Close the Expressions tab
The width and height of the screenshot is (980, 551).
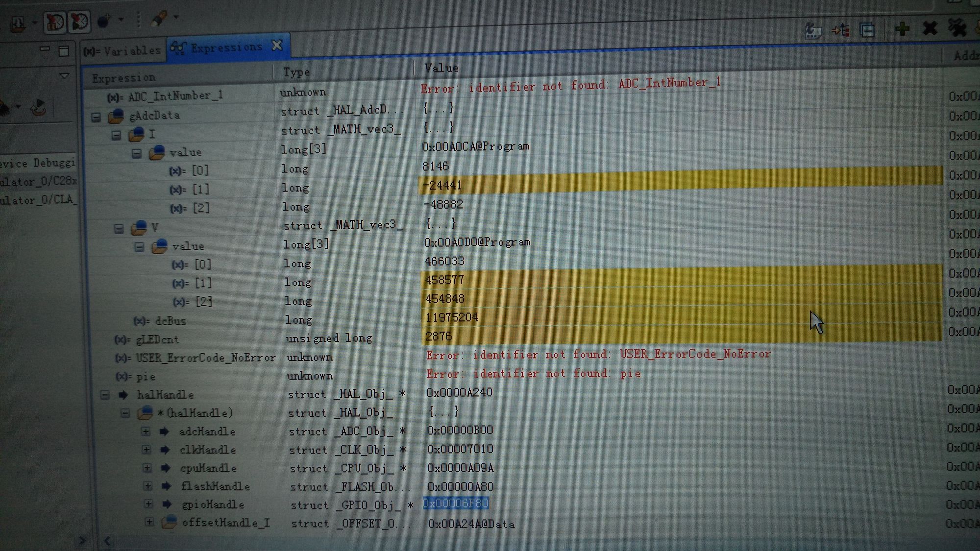tap(277, 46)
